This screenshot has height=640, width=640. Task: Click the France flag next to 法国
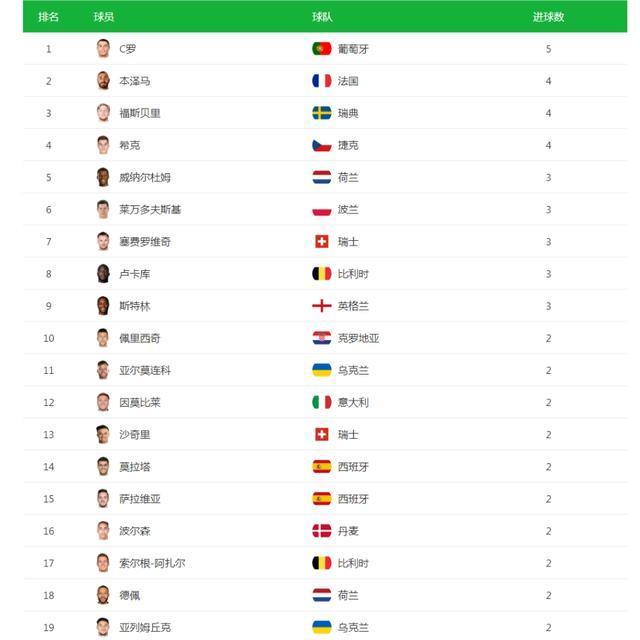[322, 81]
